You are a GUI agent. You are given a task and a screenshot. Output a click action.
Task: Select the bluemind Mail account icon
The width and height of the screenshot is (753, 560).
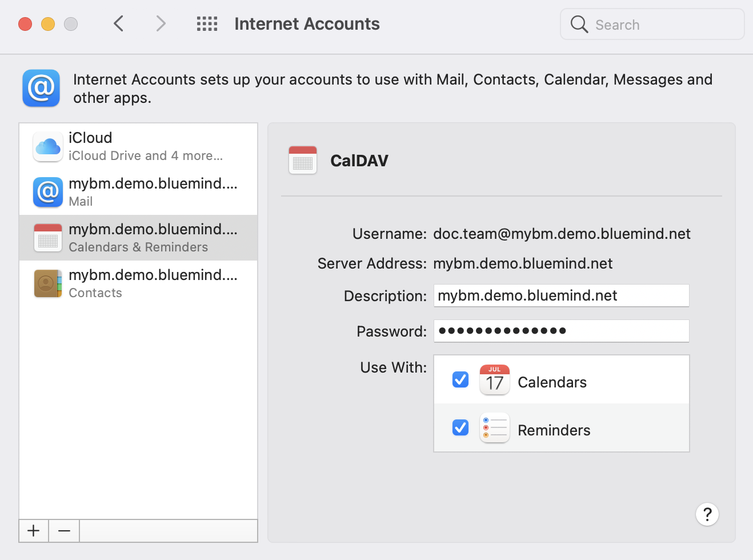pos(48,193)
